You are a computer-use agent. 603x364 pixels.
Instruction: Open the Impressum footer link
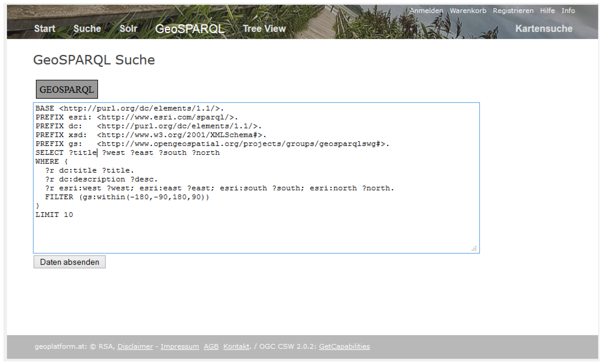point(180,346)
